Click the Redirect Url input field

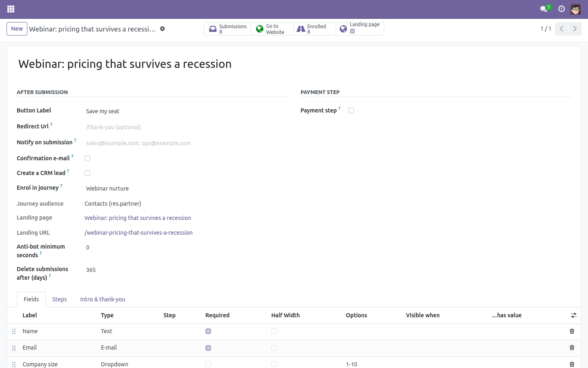pos(186,127)
